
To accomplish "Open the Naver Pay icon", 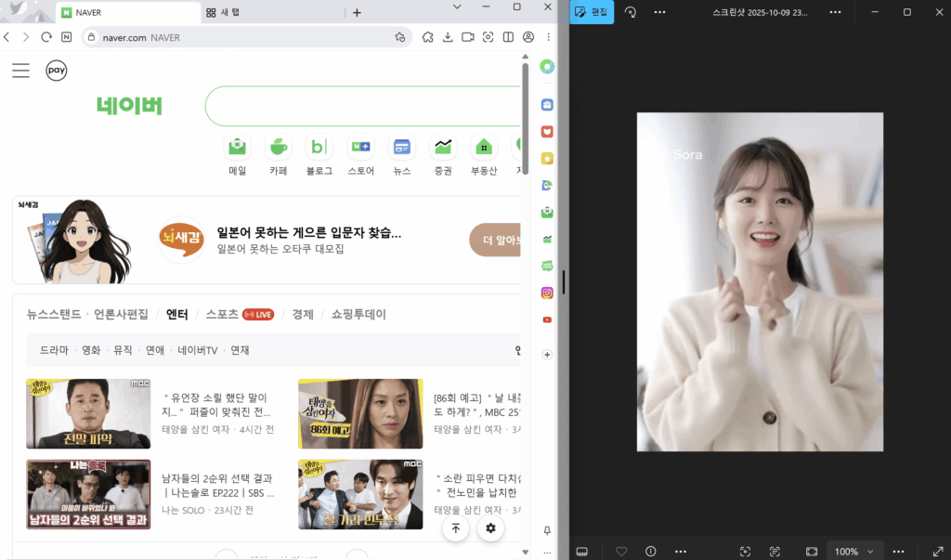I will (x=57, y=71).
